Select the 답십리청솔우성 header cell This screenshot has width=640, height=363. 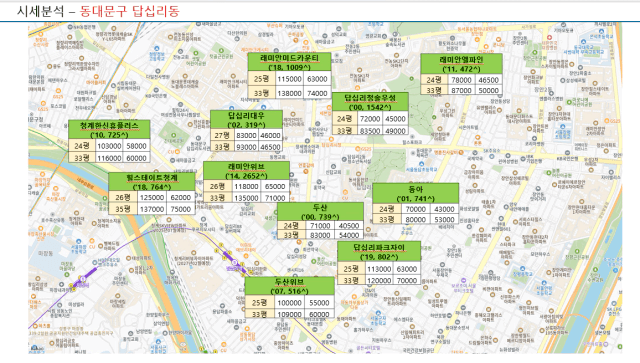coord(370,102)
